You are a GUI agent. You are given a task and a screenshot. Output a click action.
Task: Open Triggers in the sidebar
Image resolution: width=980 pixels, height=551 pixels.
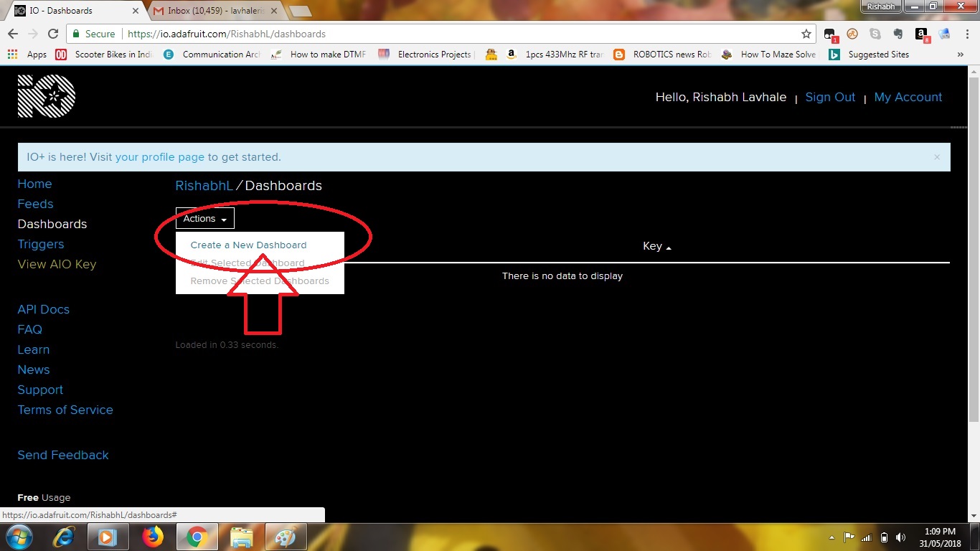coord(41,244)
